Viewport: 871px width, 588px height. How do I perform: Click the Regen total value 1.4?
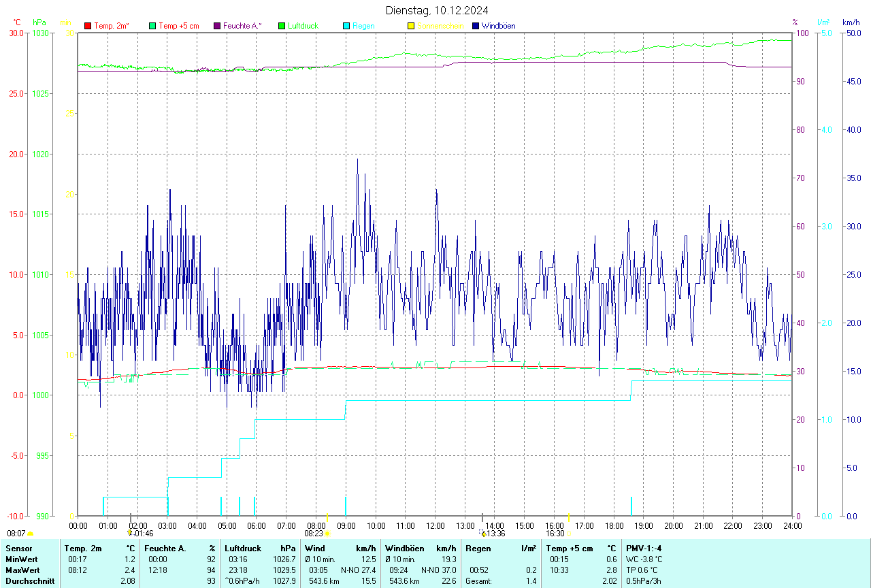[x=531, y=581]
